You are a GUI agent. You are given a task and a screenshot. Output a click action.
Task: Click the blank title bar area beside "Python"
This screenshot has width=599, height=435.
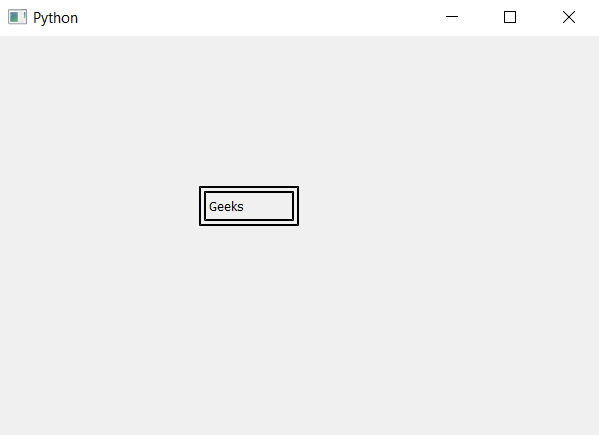[260, 18]
